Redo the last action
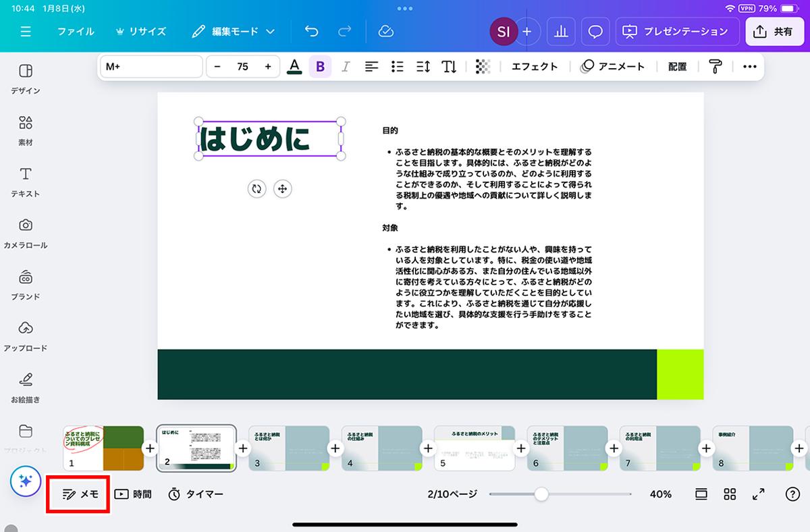The image size is (810, 532). (345, 32)
